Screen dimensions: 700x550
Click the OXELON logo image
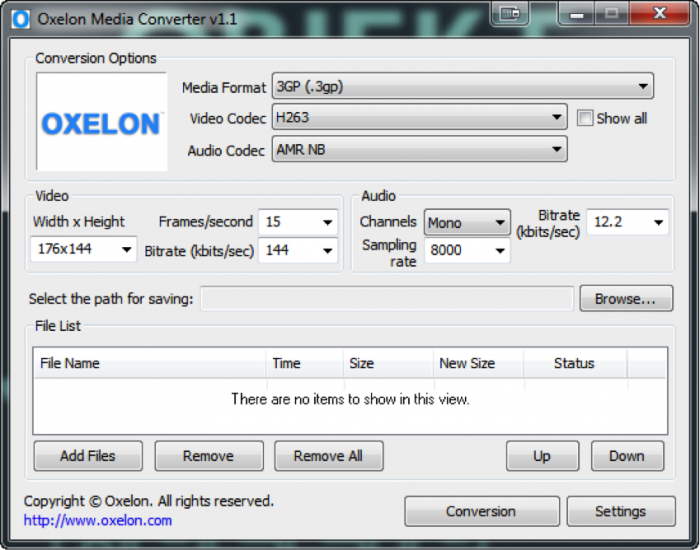[102, 122]
